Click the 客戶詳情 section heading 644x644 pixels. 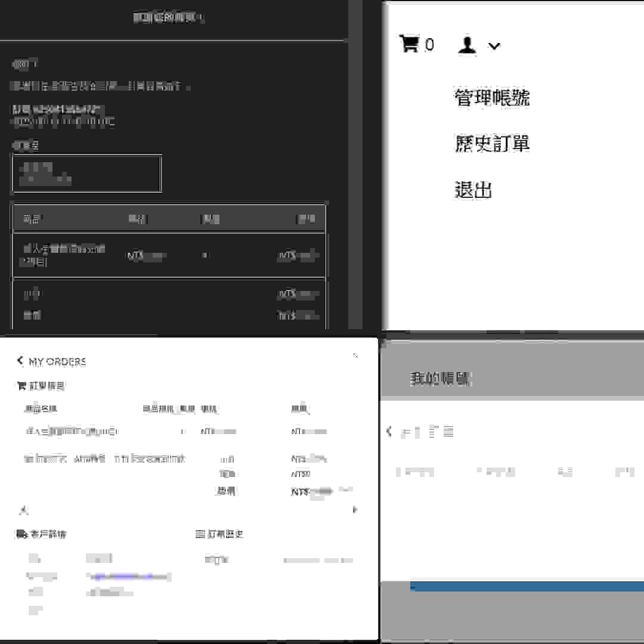point(48,534)
